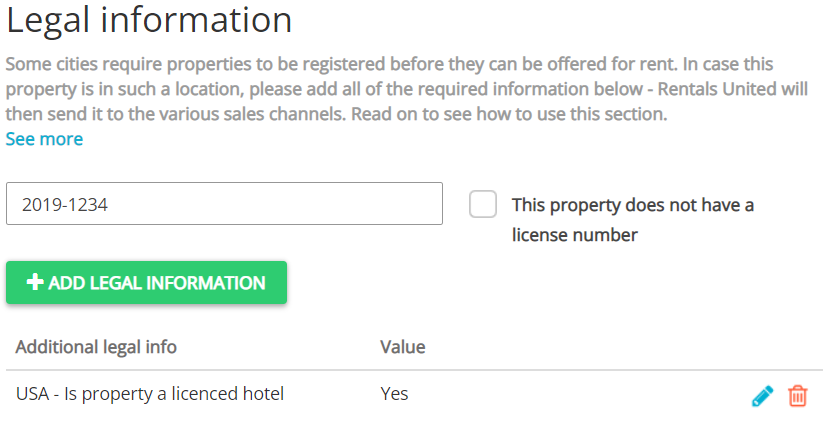Focus the license number input field
This screenshot has width=837, height=429.
(x=224, y=204)
